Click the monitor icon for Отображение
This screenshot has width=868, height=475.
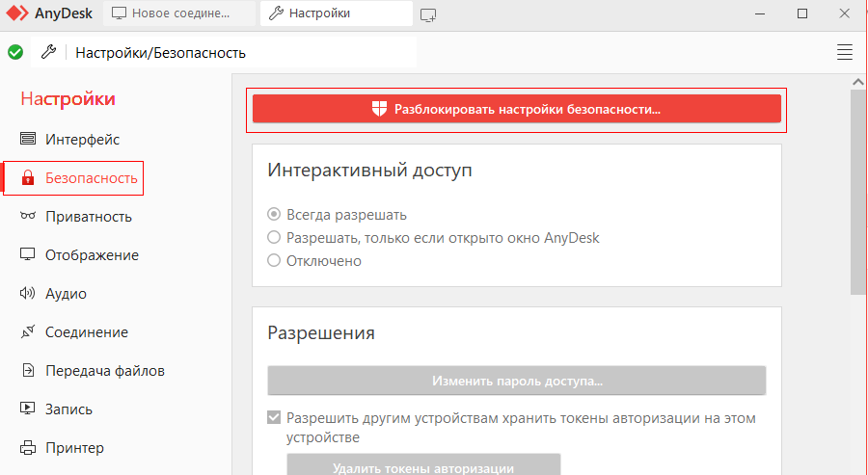pyautogui.click(x=28, y=255)
